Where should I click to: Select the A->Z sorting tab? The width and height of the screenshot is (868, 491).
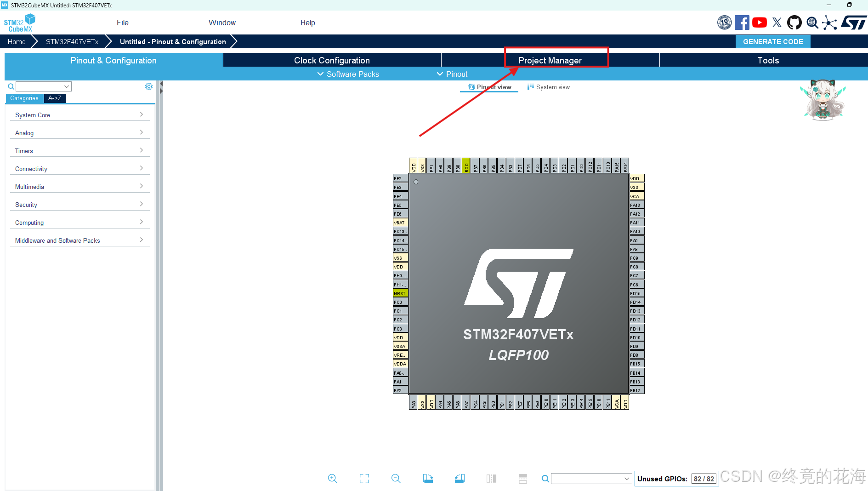55,98
